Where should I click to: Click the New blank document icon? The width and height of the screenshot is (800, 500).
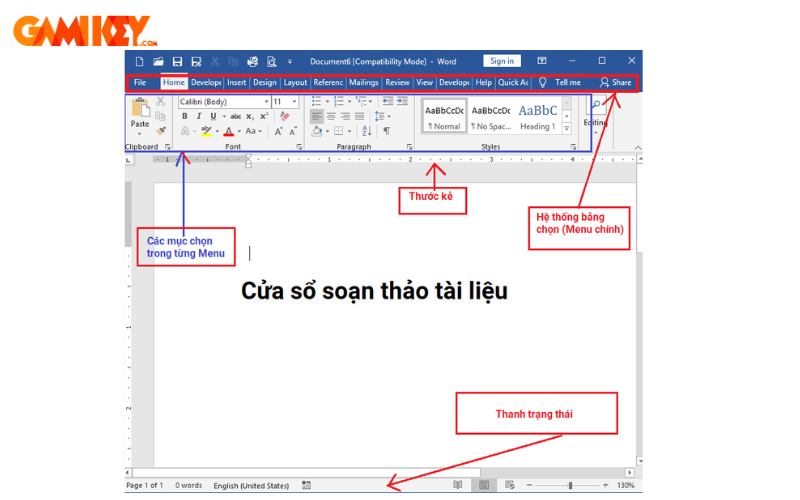pos(139,62)
